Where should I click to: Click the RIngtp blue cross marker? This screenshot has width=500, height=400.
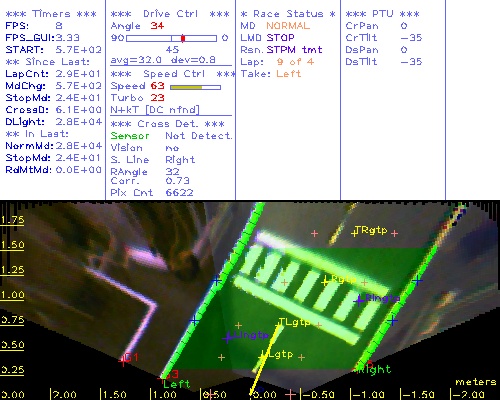point(359,301)
